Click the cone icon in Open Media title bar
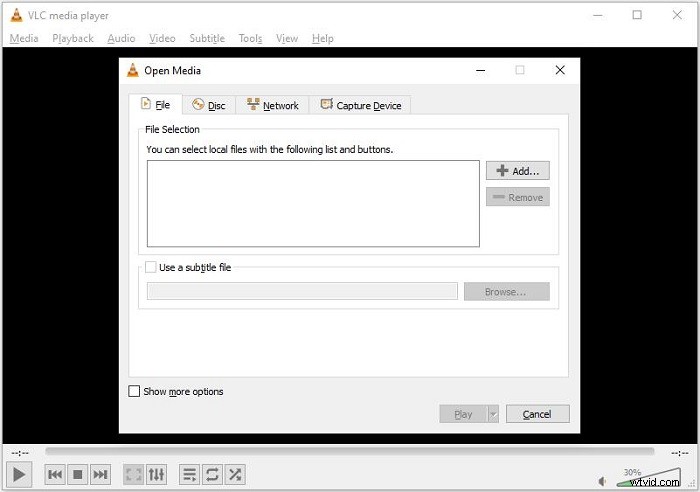The width and height of the screenshot is (700, 492). point(133,70)
